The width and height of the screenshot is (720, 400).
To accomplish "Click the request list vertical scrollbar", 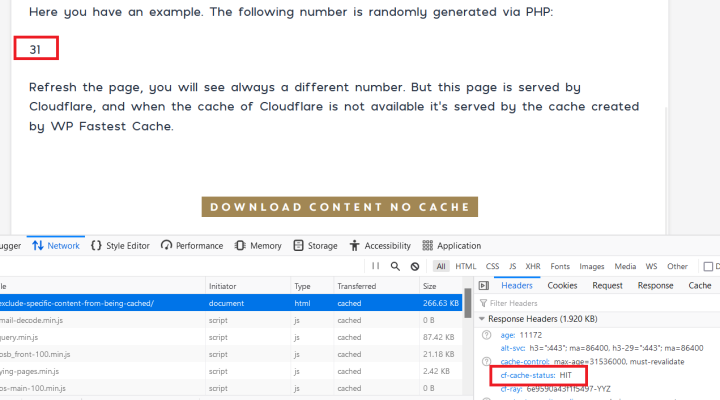I will point(467,303).
